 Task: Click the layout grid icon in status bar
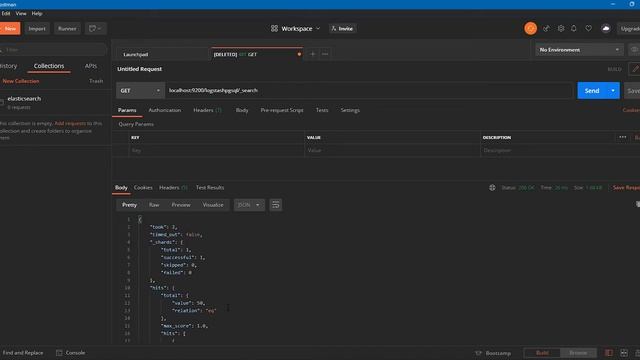pos(624,353)
